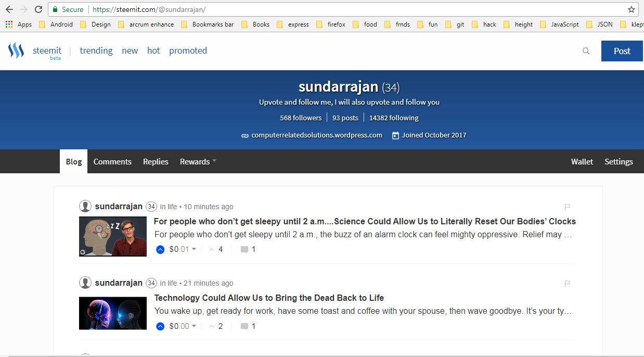
Task: Click the Steemit logo icon
Action: 16,51
